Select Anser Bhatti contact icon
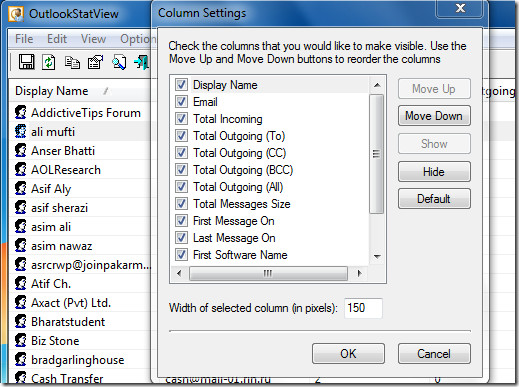Screen dimensions: 519x387 tap(21, 150)
